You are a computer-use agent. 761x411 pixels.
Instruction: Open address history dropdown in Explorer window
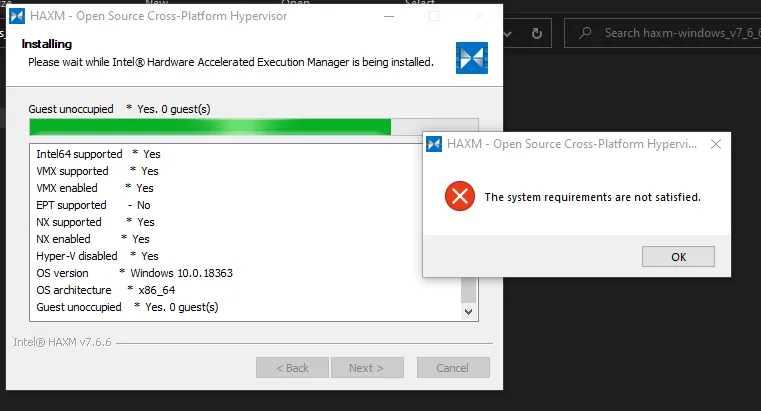(x=508, y=33)
